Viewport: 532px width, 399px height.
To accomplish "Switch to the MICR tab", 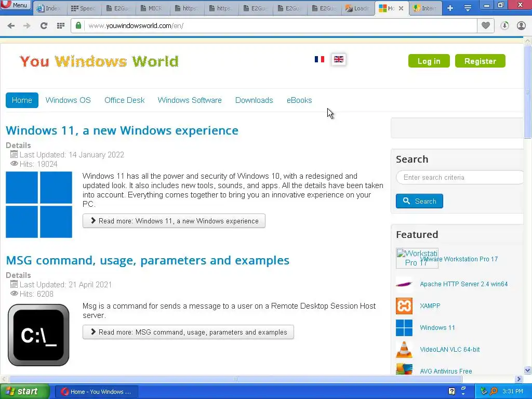I will (152, 8).
